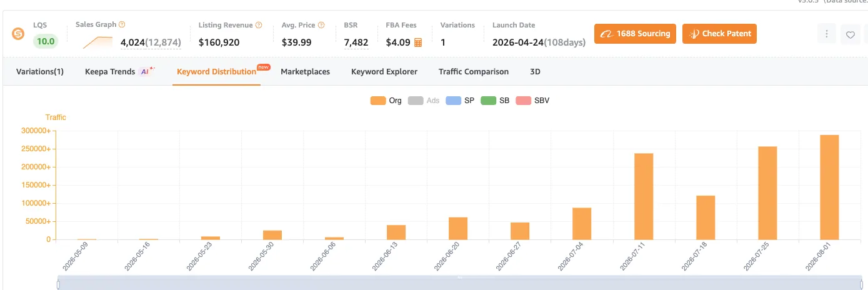
Task: Click the orange SellerSprite logo icon
Action: 18,34
